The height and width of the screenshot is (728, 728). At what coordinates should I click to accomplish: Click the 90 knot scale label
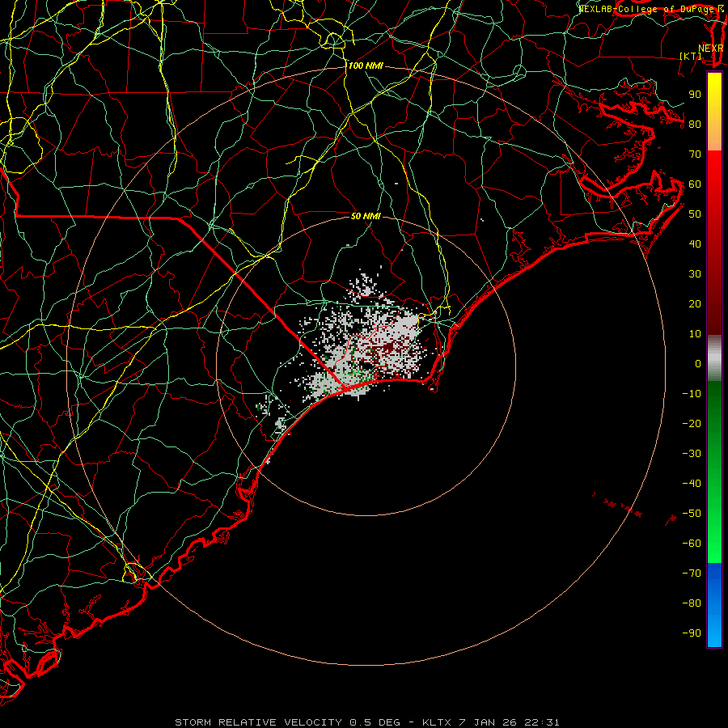pos(695,95)
